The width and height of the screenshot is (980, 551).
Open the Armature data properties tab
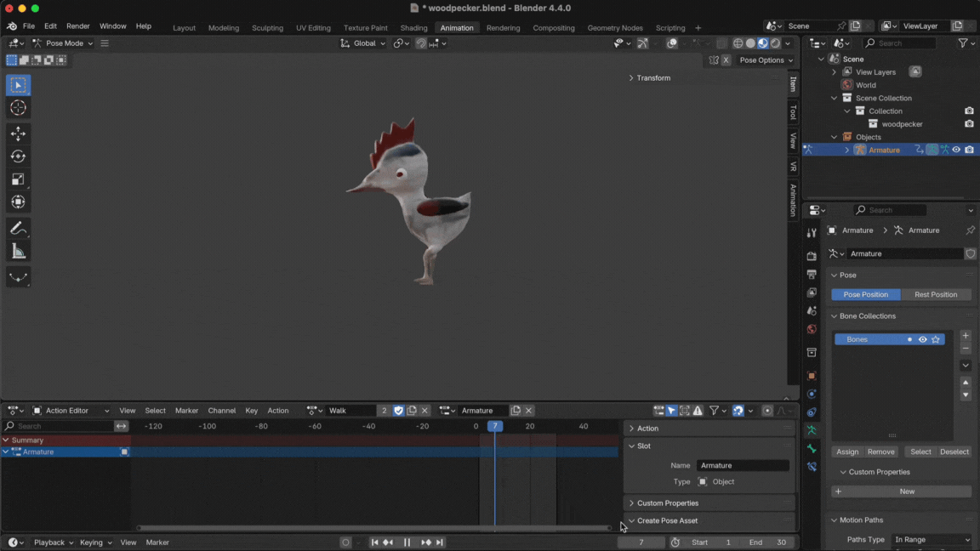(812, 430)
